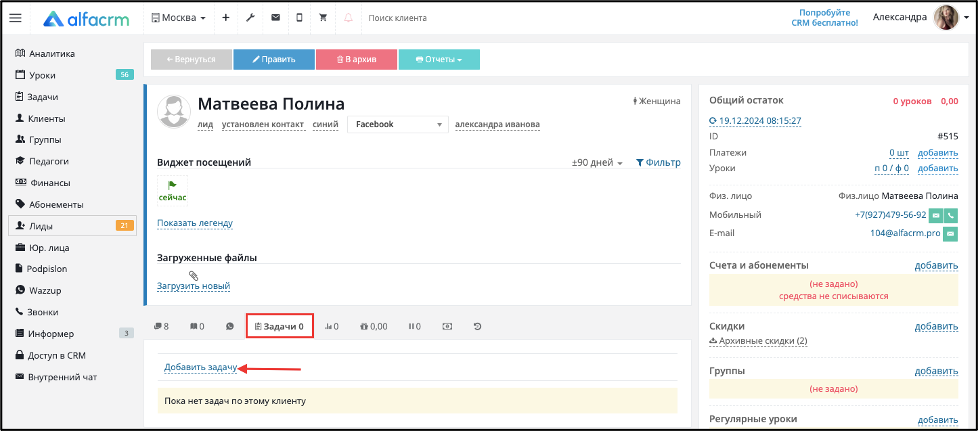
Task: Expand the ±90 дней period dropdown
Action: [598, 163]
